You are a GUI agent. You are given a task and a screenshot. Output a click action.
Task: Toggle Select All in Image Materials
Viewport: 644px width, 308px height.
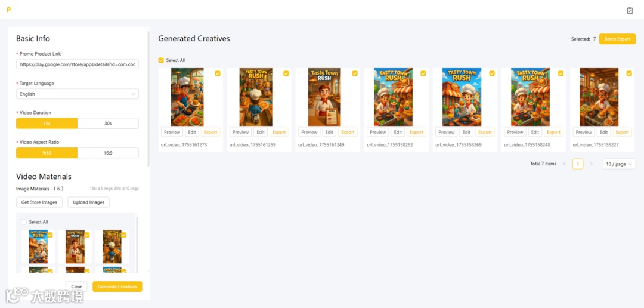24,221
